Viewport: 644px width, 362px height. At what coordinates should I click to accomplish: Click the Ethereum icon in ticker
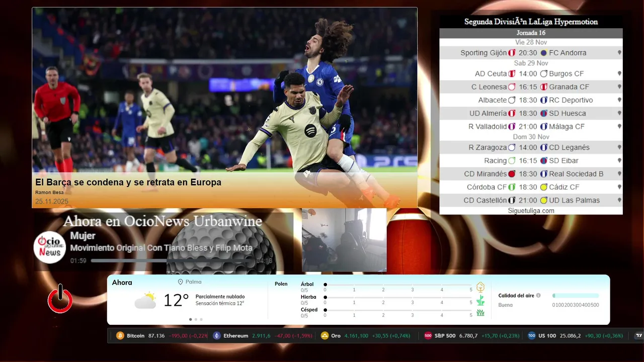tap(217, 336)
